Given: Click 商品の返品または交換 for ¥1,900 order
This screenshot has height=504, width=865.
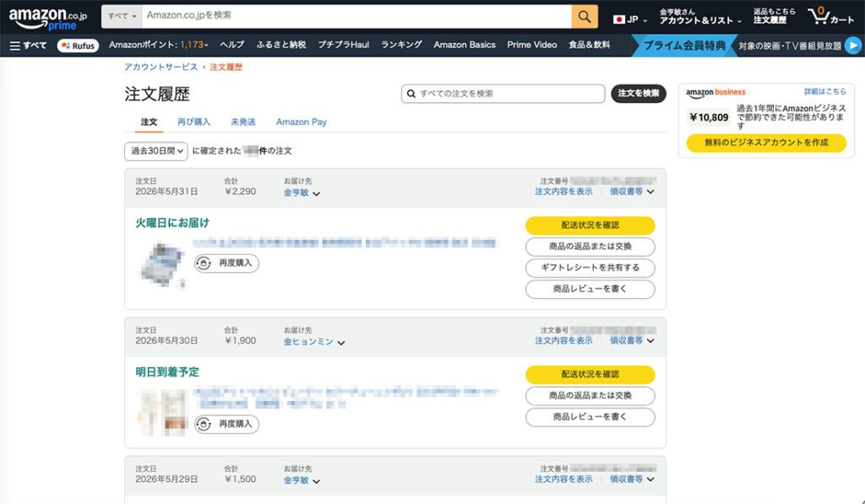Looking at the screenshot, I should [590, 396].
